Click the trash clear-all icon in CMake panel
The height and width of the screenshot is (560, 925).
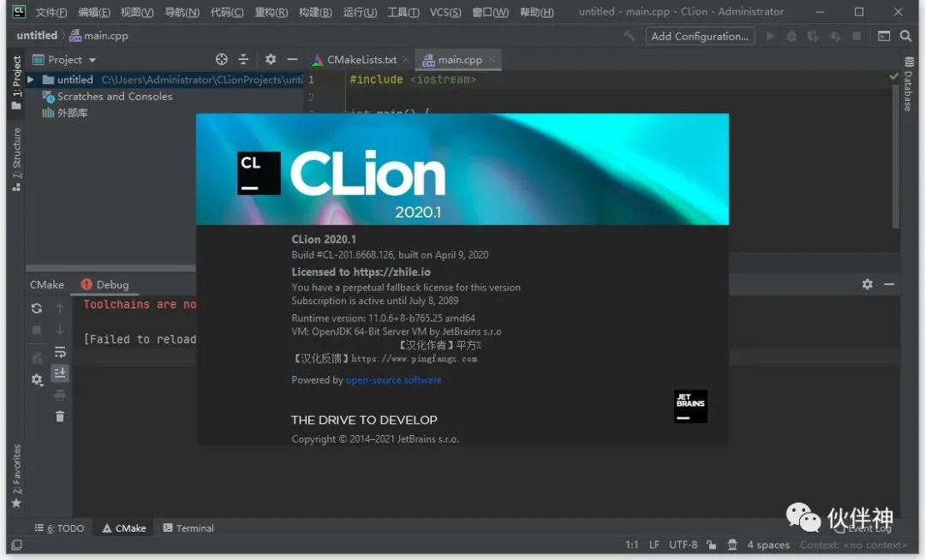click(60, 417)
